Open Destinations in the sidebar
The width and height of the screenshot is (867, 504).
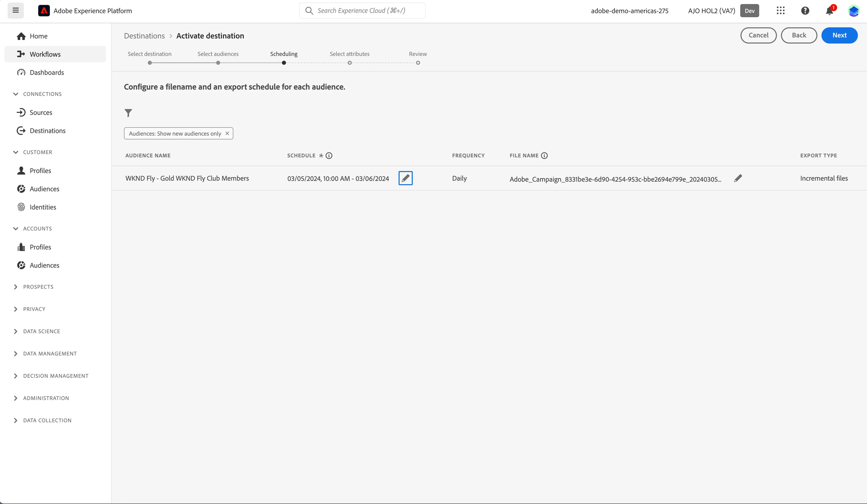coord(55,131)
